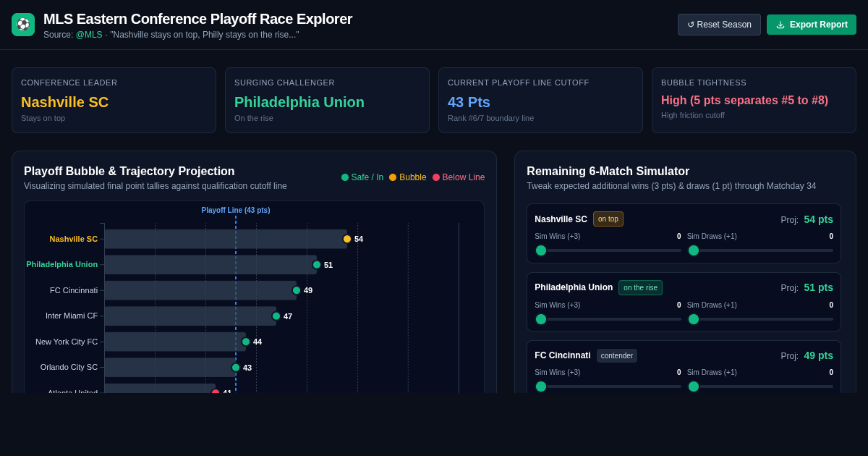Adjust FC Cincinnati Sim Wins slider
This screenshot has height=456, width=868.
[608, 387]
